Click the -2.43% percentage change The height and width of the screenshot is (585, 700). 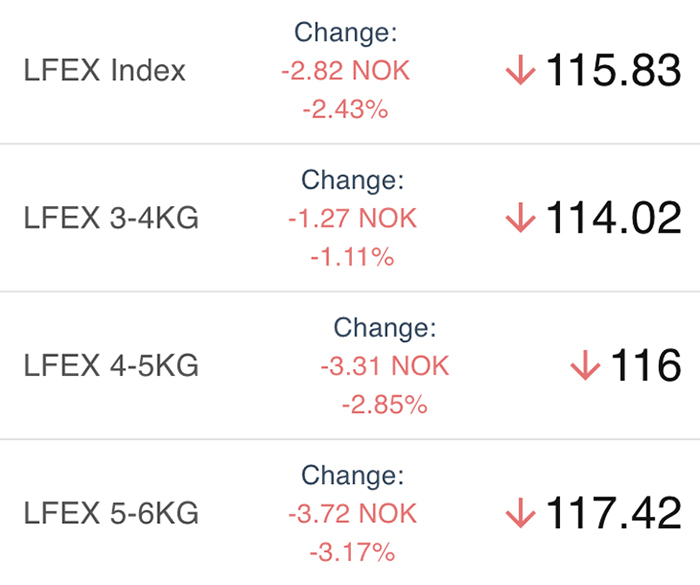coord(346,109)
